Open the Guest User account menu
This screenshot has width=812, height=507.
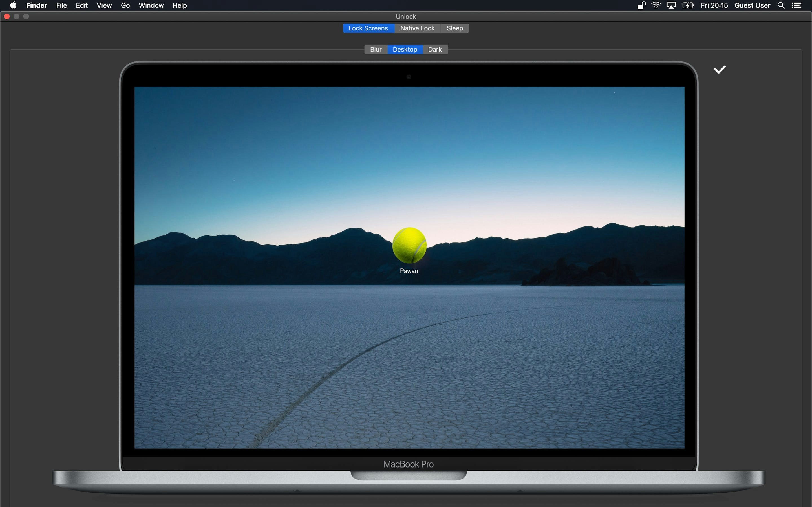click(752, 5)
